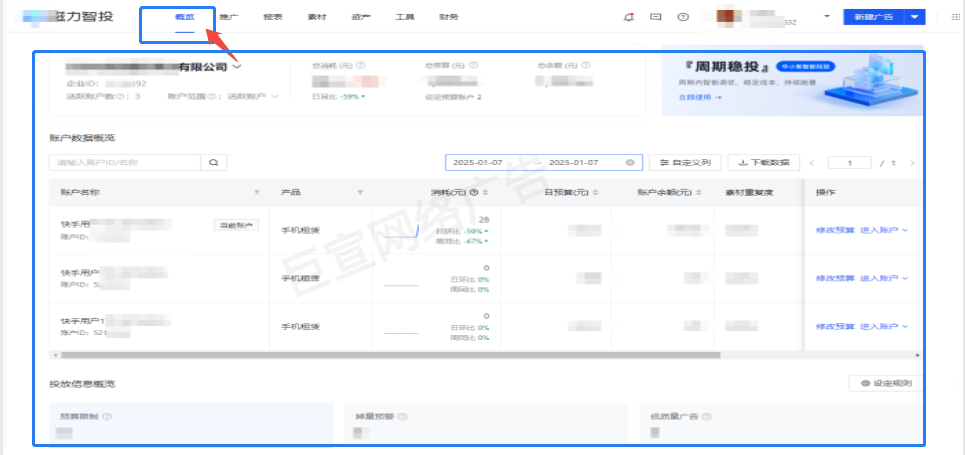This screenshot has height=455, width=965.
Task: Open dropdown arrow beside 新建广告 button
Action: coord(915,17)
